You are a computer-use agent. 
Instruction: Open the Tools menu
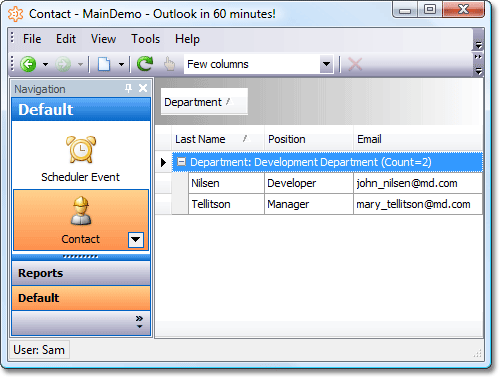(145, 39)
